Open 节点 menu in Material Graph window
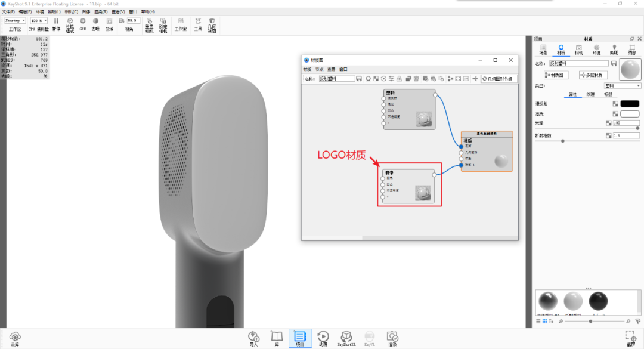 319,69
